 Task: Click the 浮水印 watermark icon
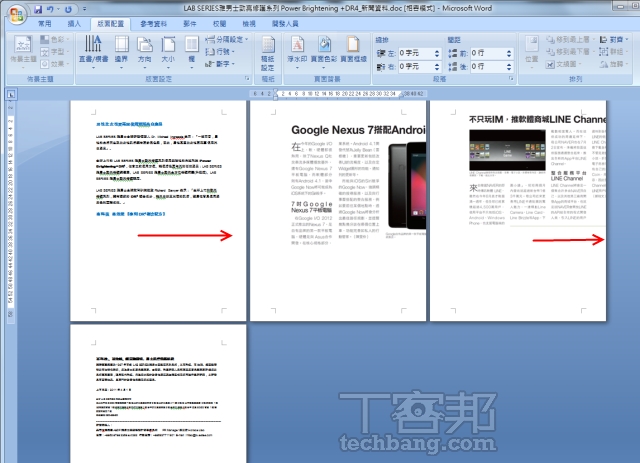click(298, 50)
